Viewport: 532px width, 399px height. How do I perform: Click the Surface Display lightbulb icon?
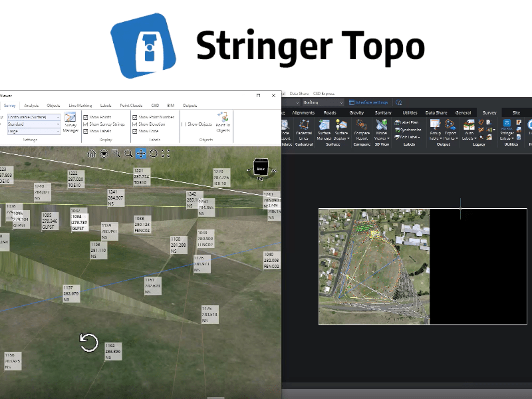341,125
